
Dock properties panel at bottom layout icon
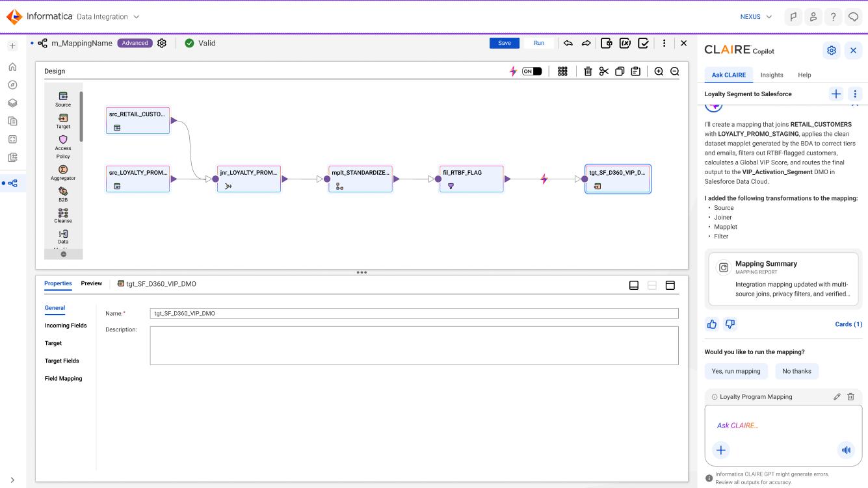pos(634,285)
